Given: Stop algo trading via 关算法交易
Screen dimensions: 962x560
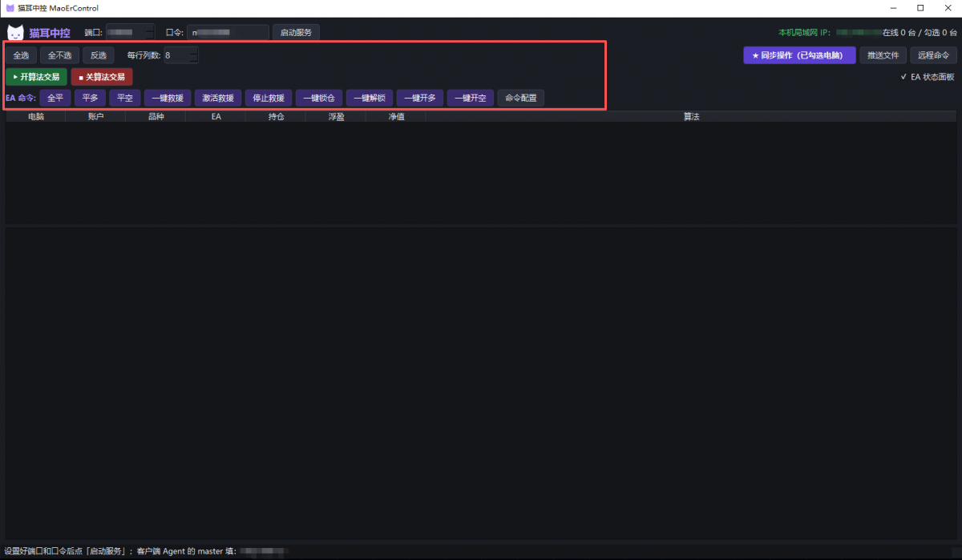Looking at the screenshot, I should (x=102, y=77).
